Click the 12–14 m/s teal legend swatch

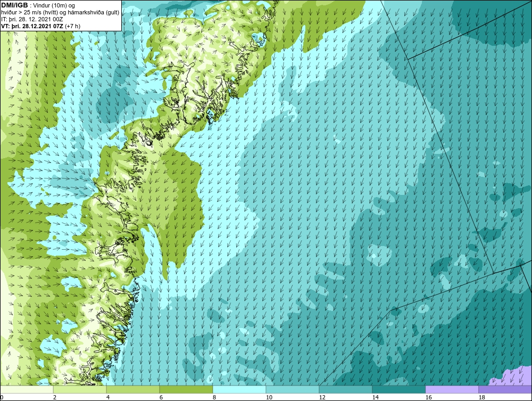[345, 389]
